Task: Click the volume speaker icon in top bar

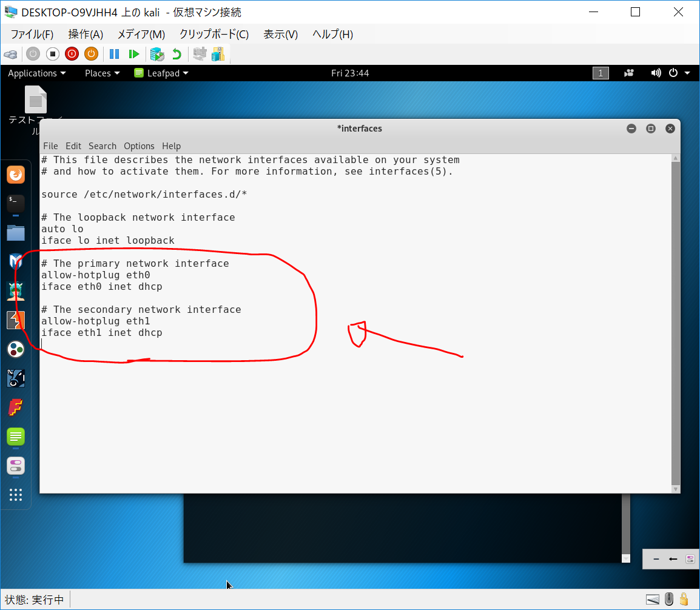Action: [x=656, y=73]
